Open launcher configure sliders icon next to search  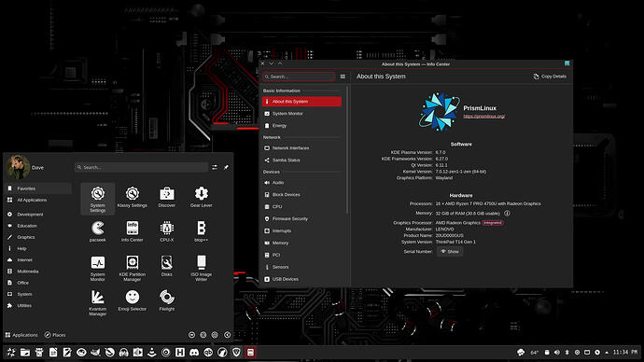click(215, 167)
